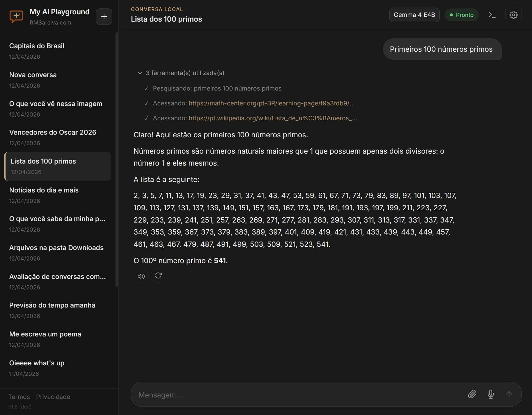Open the math-center.org link
532x415 pixels.
(272, 103)
